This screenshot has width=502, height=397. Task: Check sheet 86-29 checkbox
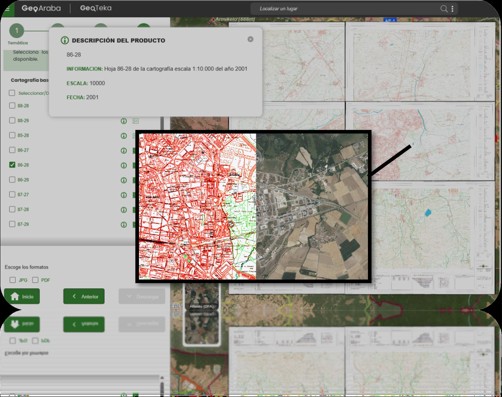pos(12,180)
